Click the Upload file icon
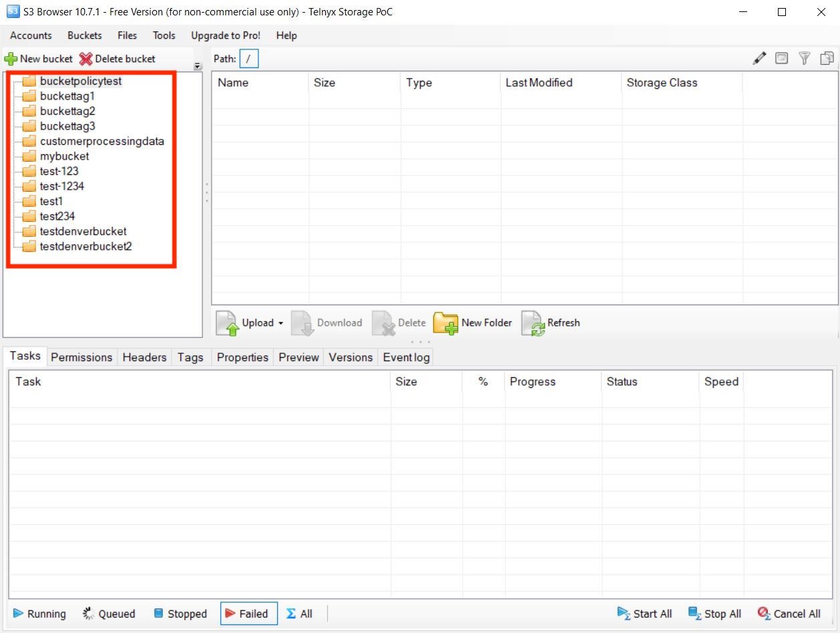The image size is (840, 633). pos(227,323)
